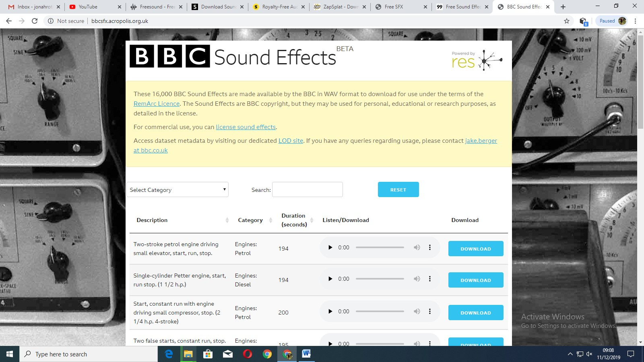Toggle volume on Petter engine audio player
The height and width of the screenshot is (362, 644).
pyautogui.click(x=417, y=279)
